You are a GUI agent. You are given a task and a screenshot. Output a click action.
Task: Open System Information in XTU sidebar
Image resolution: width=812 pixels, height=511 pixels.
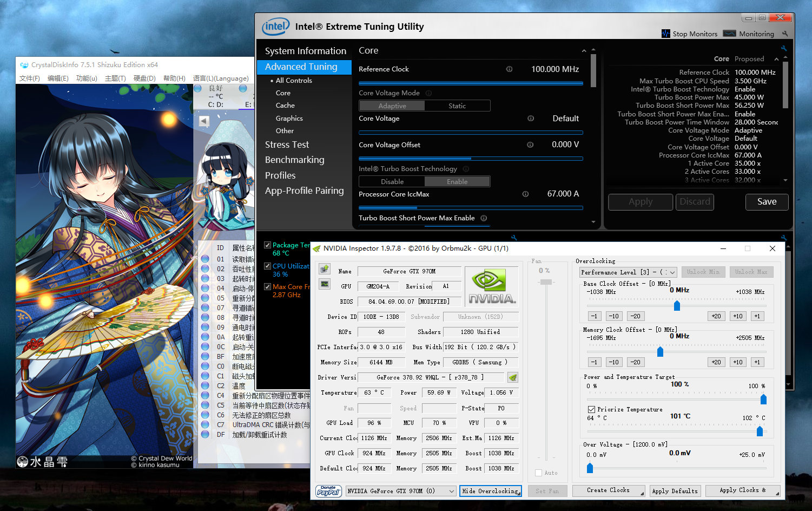coord(305,51)
